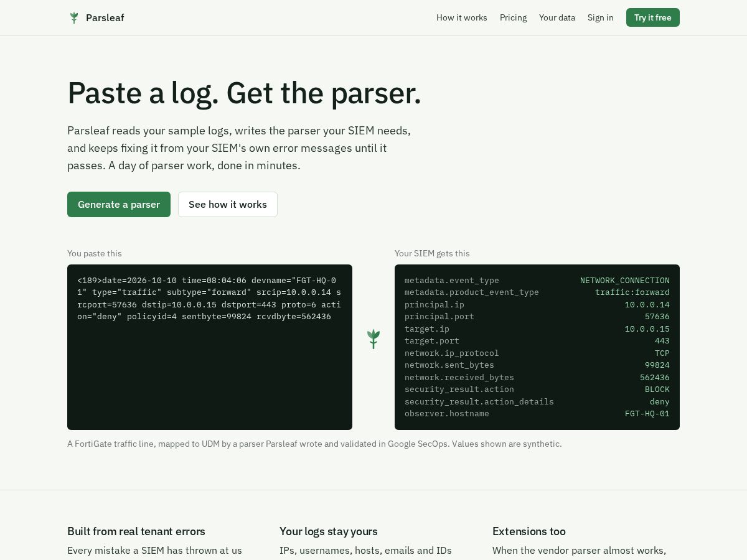Click the 57636 value in output panel
This screenshot has width=747, height=560.
pyautogui.click(x=657, y=317)
